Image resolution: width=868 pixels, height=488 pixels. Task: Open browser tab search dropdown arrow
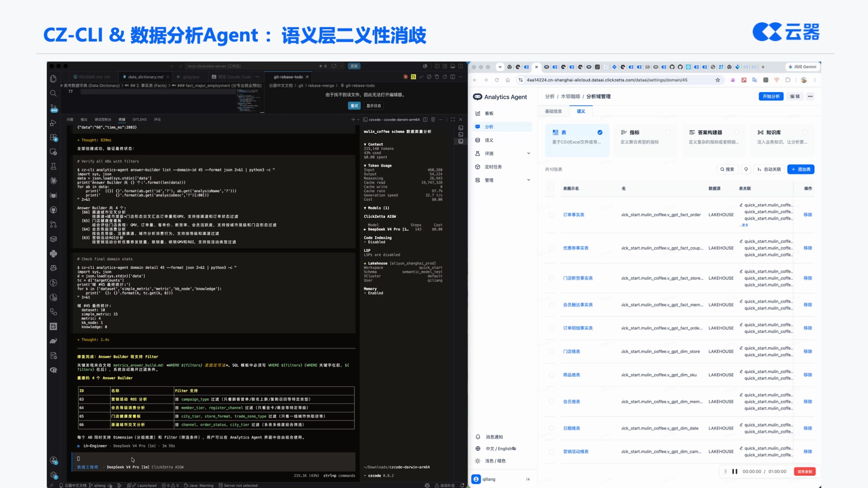pyautogui.click(x=500, y=67)
